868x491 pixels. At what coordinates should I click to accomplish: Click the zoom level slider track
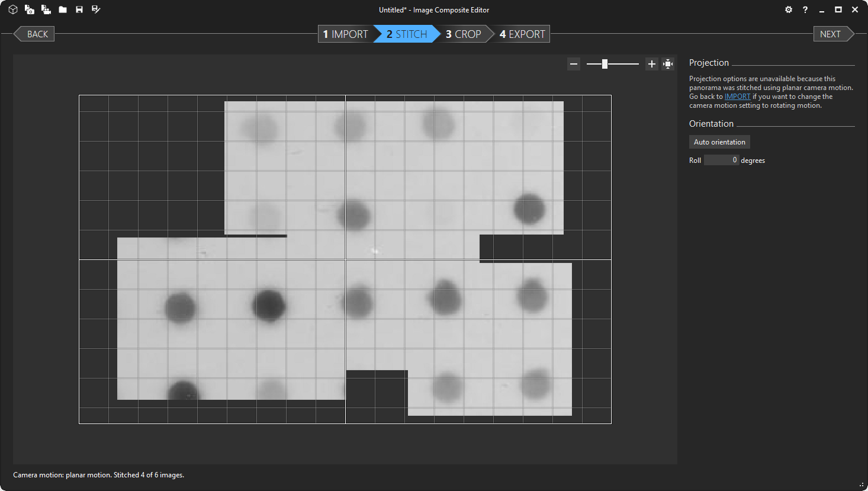pyautogui.click(x=622, y=64)
